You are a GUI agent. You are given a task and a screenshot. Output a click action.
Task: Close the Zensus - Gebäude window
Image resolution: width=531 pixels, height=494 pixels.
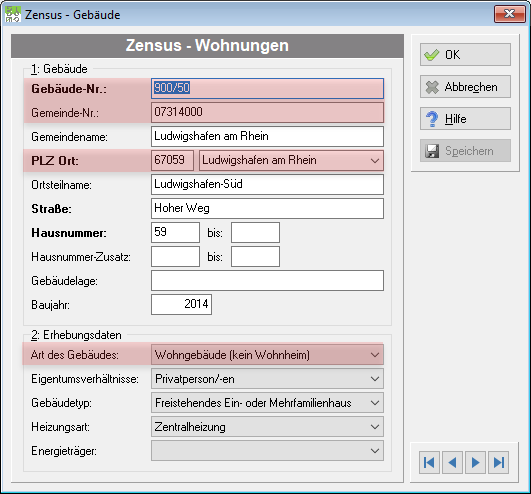pyautogui.click(x=509, y=14)
